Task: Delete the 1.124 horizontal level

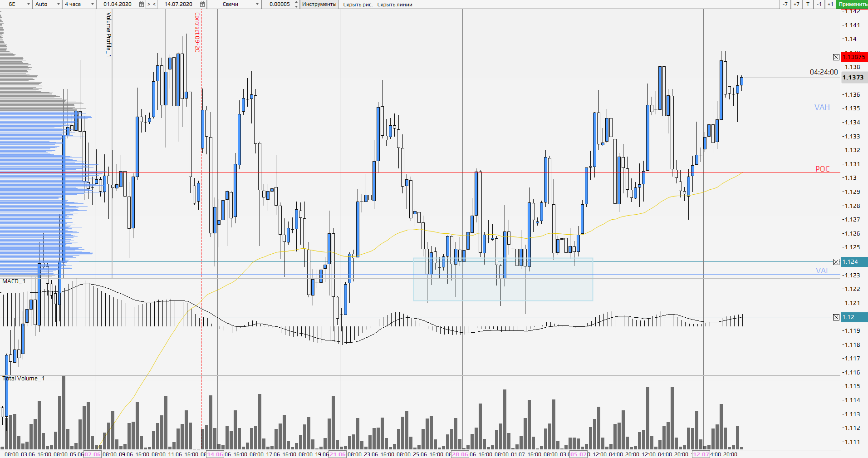Action: tap(836, 262)
